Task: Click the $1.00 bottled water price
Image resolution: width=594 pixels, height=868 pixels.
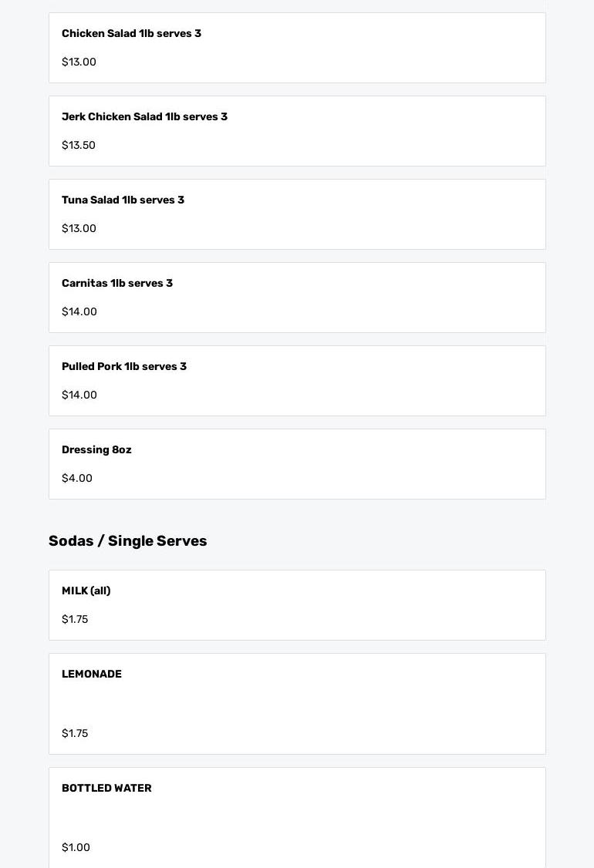Action: [76, 848]
